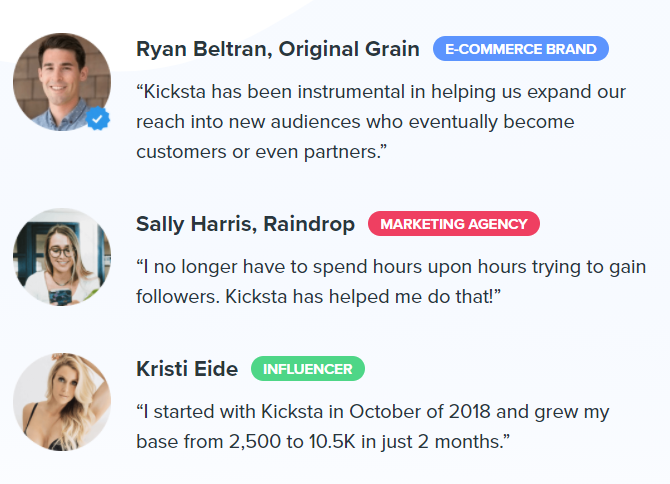The height and width of the screenshot is (484, 670).
Task: Click the E-COMMERCE BRAND tag
Action: coord(520,48)
